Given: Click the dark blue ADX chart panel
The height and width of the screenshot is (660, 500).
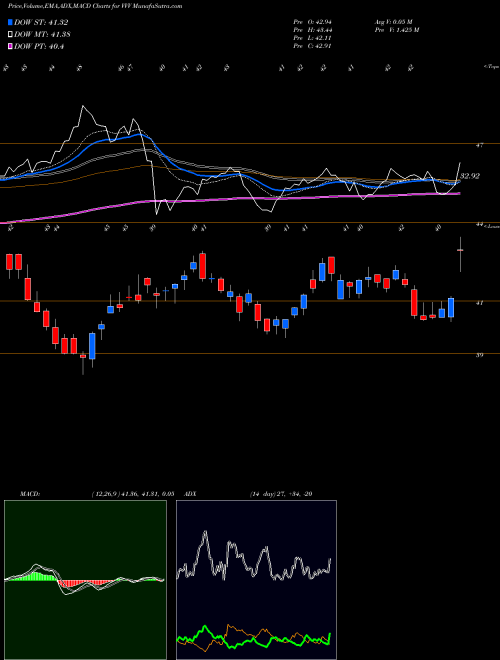Looking at the screenshot, I should point(256,580).
